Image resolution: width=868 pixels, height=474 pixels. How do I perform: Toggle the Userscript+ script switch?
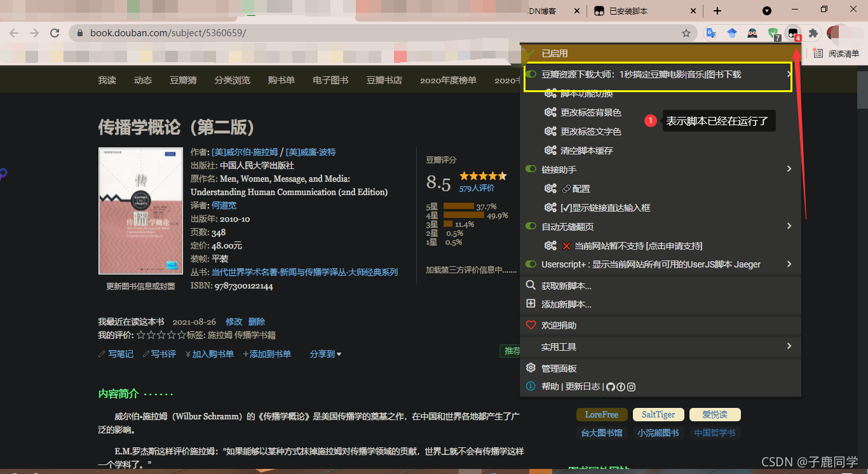531,264
